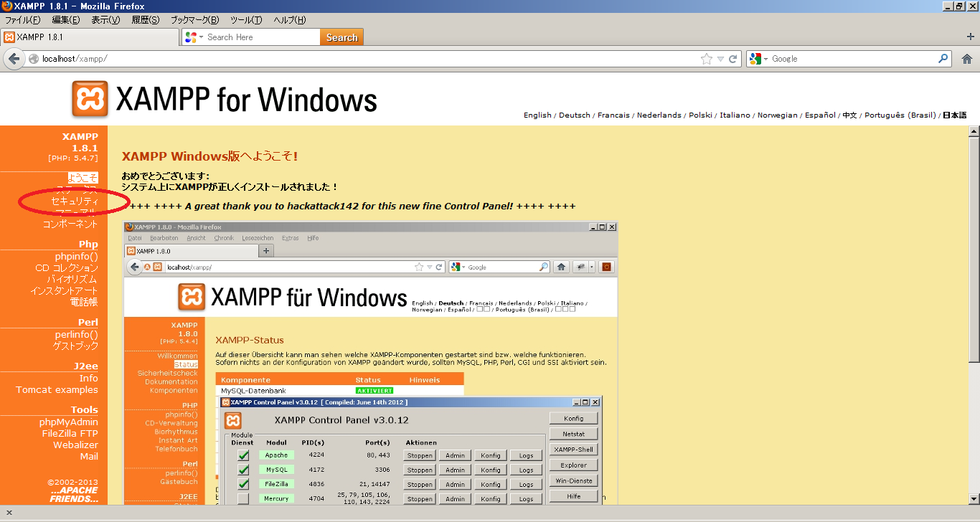The width and height of the screenshot is (980, 522).
Task: Open phpinfo() in the sidebar
Action: pos(77,256)
